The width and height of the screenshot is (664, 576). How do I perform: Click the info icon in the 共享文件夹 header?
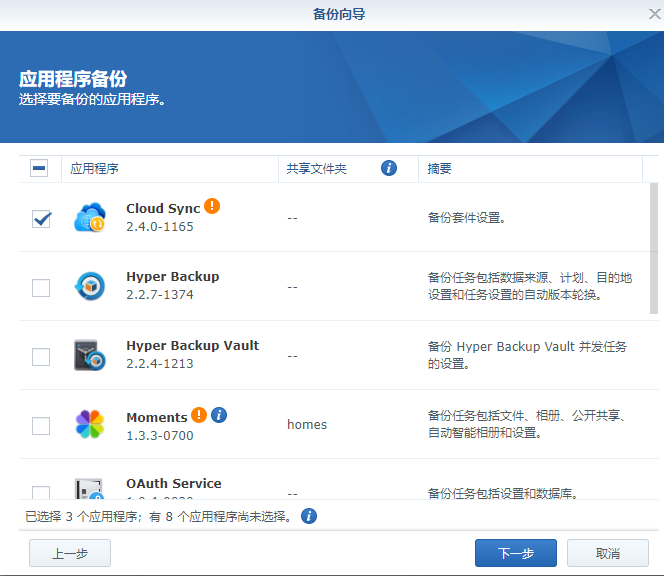tap(389, 168)
